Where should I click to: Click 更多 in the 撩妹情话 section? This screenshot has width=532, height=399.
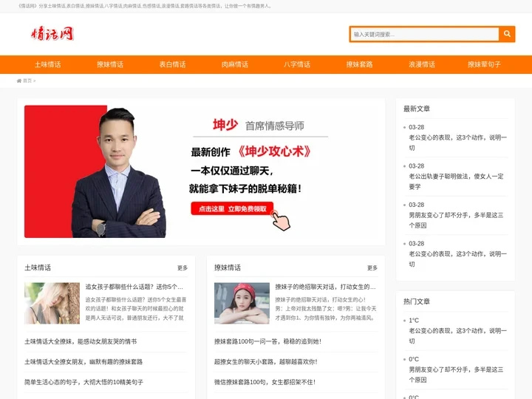372,268
